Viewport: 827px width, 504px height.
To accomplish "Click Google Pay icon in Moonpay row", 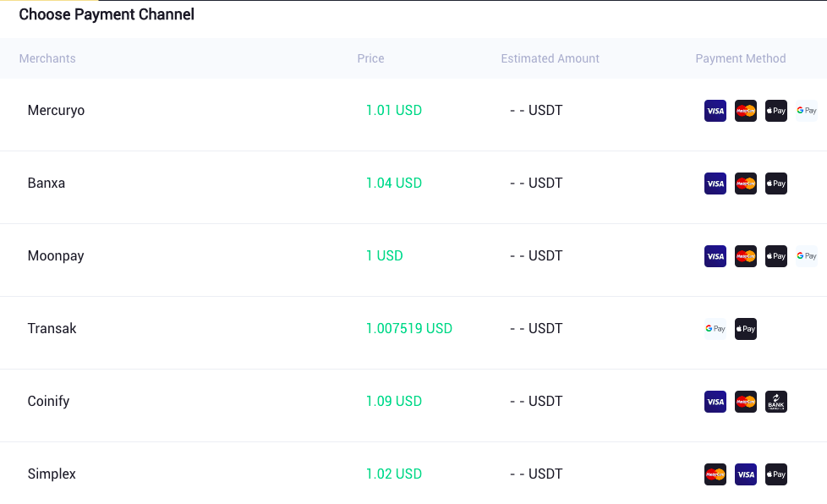I will (807, 256).
